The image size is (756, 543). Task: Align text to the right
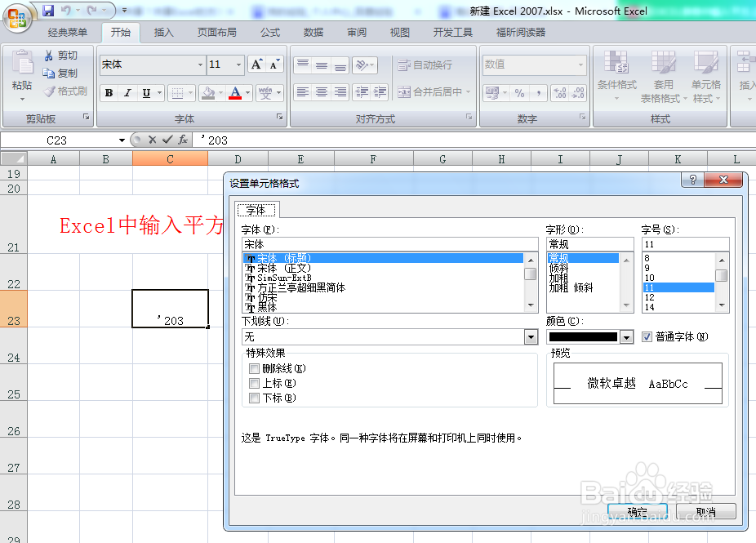[x=340, y=91]
